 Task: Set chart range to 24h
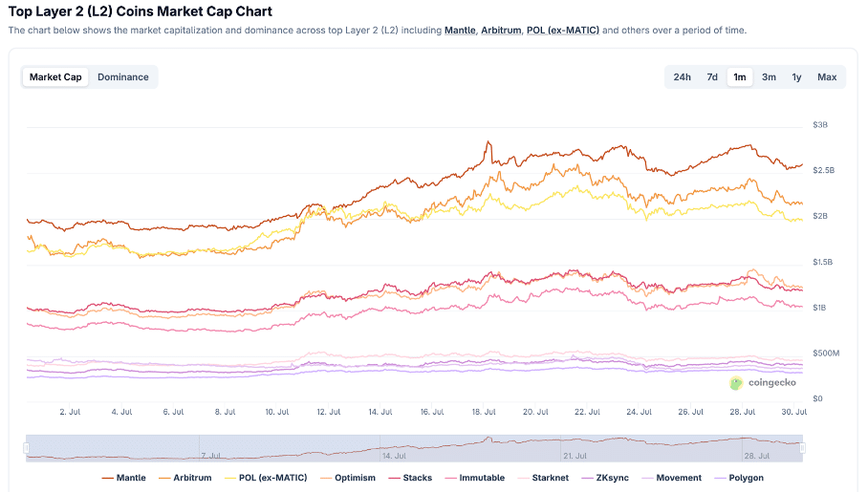(682, 77)
